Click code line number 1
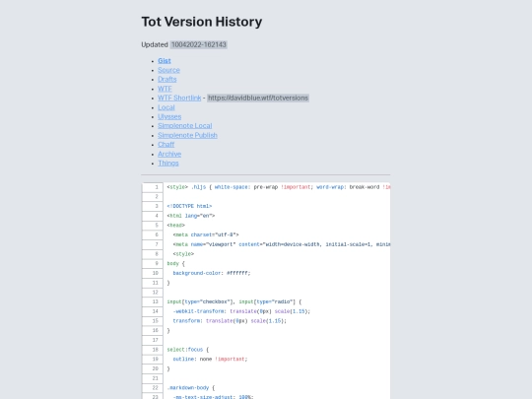 [157, 187]
